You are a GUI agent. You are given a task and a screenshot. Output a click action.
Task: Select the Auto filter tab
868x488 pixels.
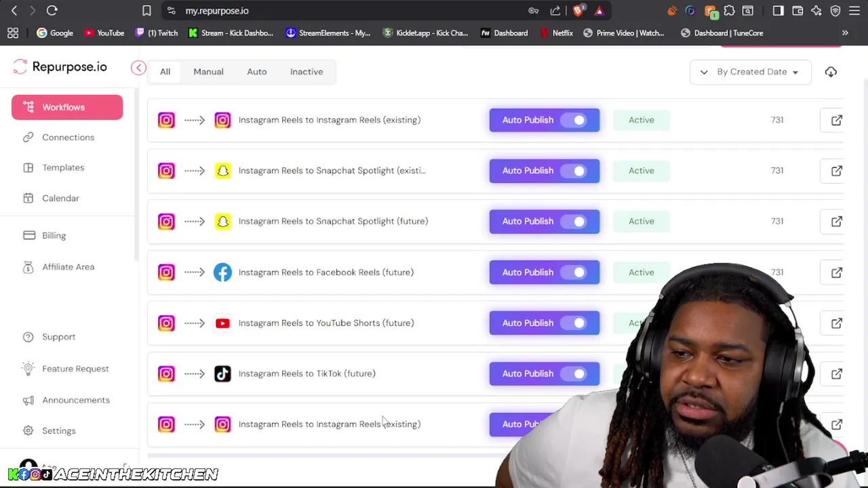256,72
